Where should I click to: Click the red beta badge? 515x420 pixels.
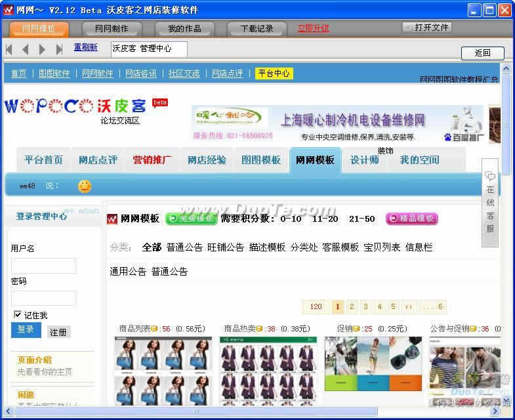(x=160, y=102)
